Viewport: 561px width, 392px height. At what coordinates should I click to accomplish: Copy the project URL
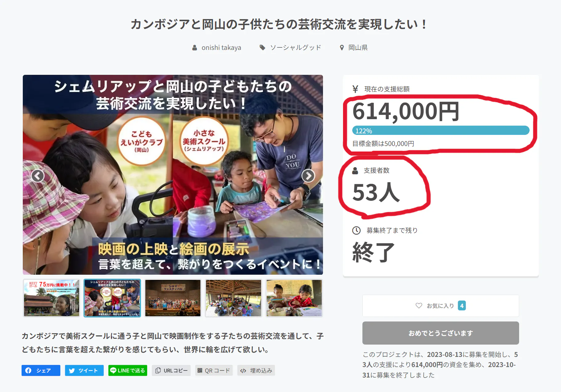[x=171, y=370]
